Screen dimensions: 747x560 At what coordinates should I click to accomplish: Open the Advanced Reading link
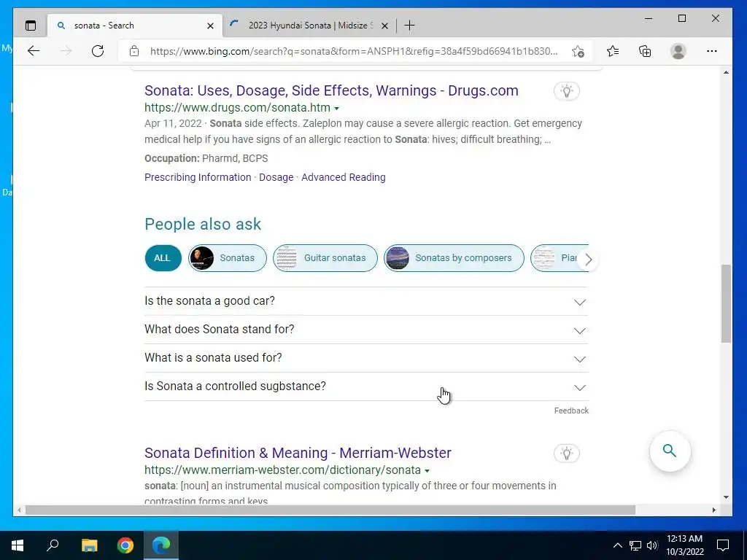point(344,177)
